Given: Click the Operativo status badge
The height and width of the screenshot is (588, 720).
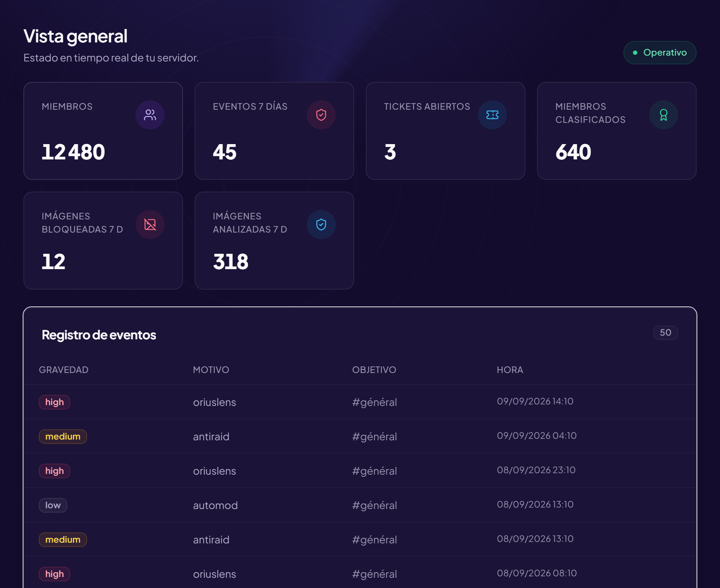Looking at the screenshot, I should click(x=660, y=53).
